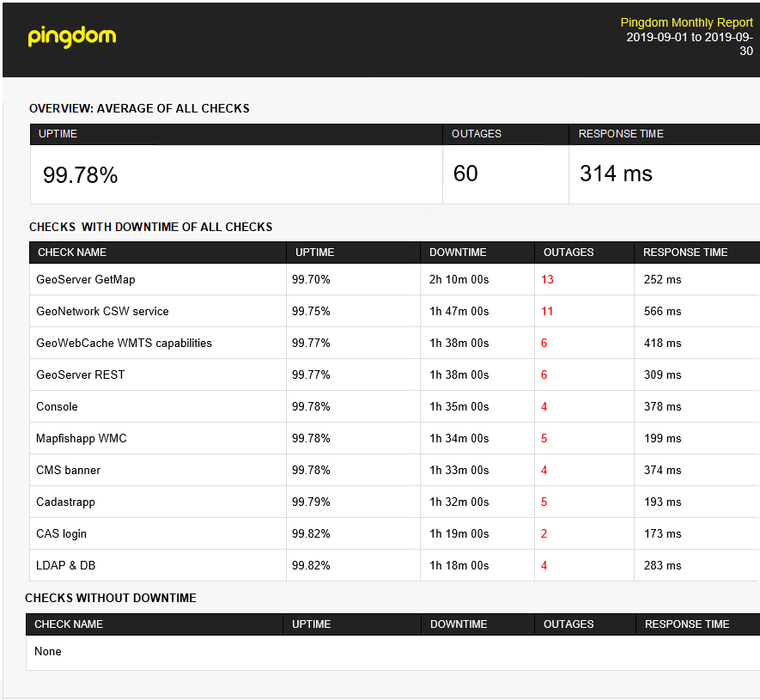Click the CHECK NAME header in downtime table
This screenshot has height=700, width=760.
[x=72, y=252]
